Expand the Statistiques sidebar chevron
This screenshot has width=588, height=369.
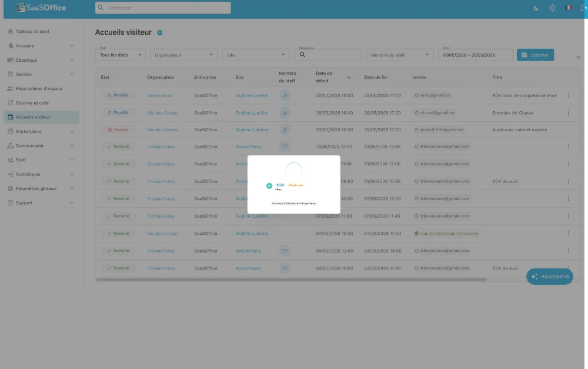pos(72,174)
